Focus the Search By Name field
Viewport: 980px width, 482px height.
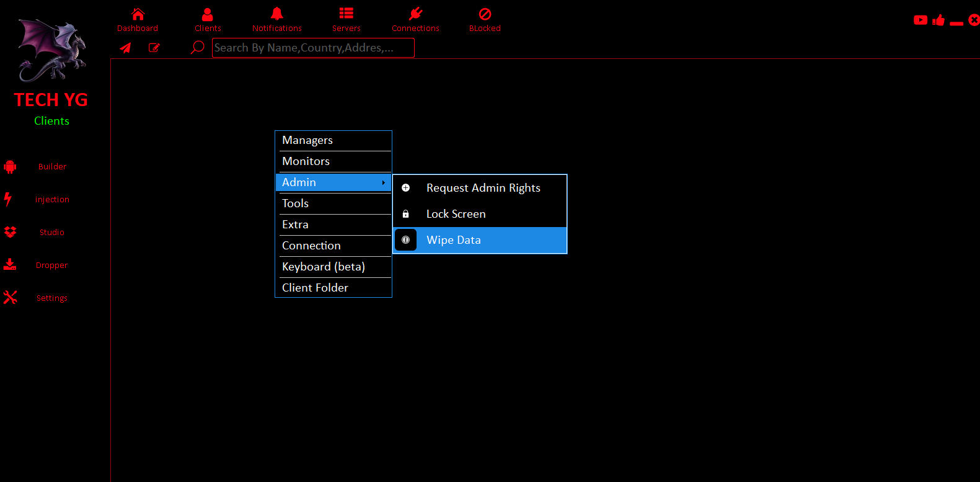pos(313,48)
